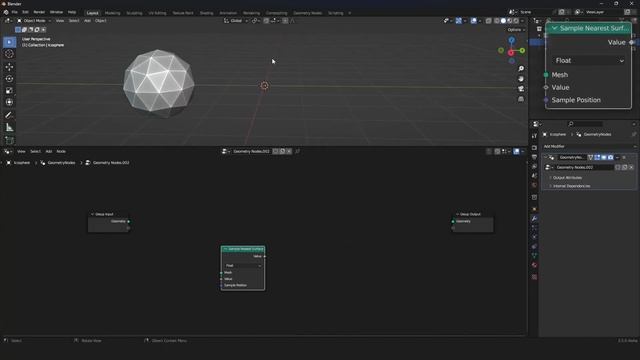Image resolution: width=640 pixels, height=360 pixels.
Task: Click the Properties panel search field
Action: (x=585, y=124)
